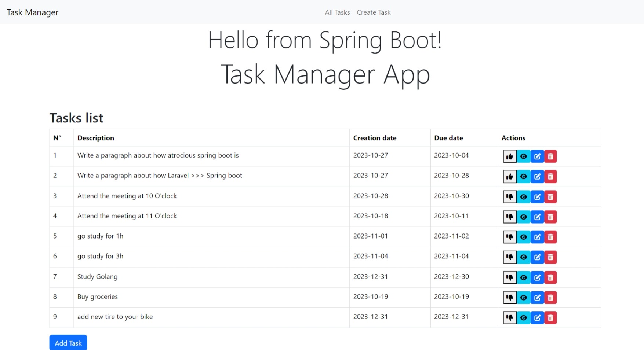Click due date 2023-10-04 cell
This screenshot has width=644, height=350.
click(x=464, y=156)
